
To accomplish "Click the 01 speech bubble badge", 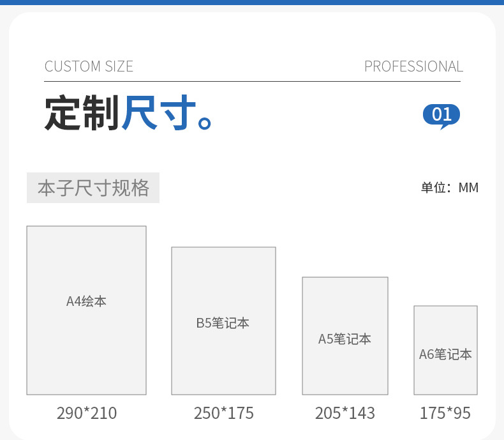I will click(x=441, y=116).
